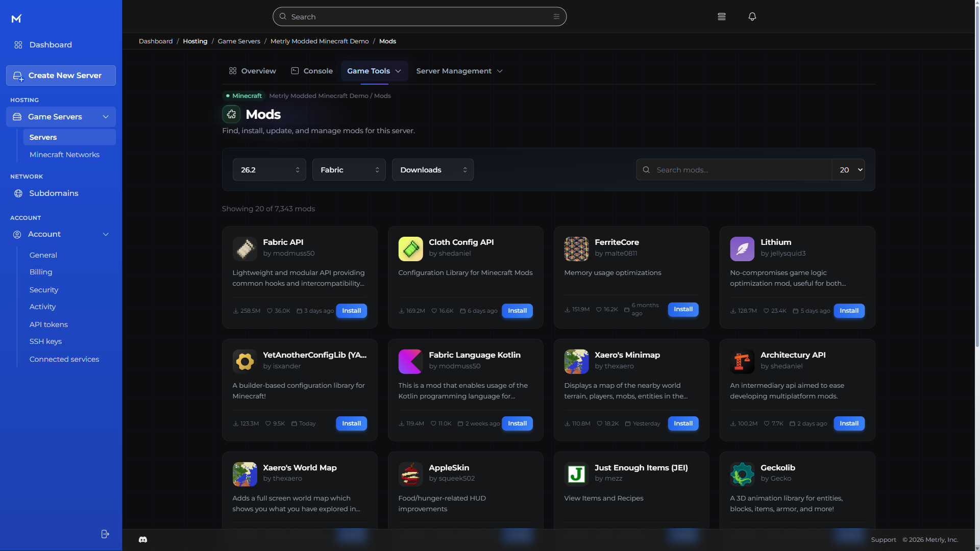Click the Fabric API mod icon
This screenshot has height=551, width=980.
[244, 249]
